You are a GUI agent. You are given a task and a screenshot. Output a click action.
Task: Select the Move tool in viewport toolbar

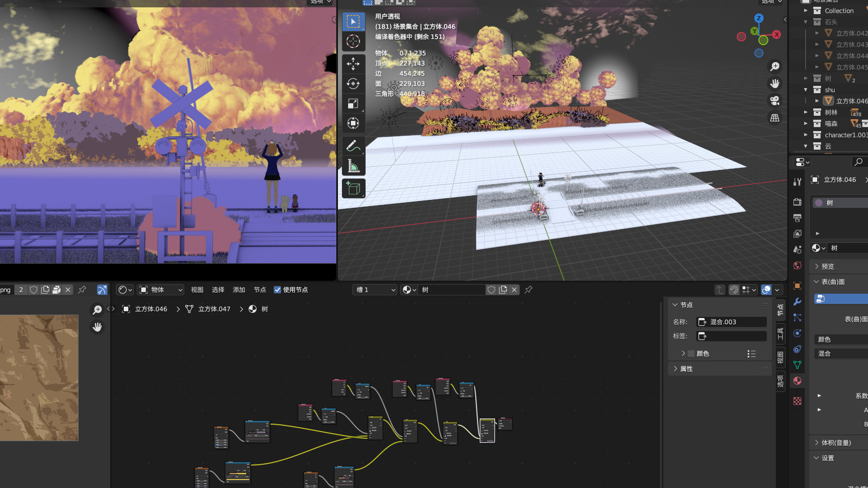point(353,63)
